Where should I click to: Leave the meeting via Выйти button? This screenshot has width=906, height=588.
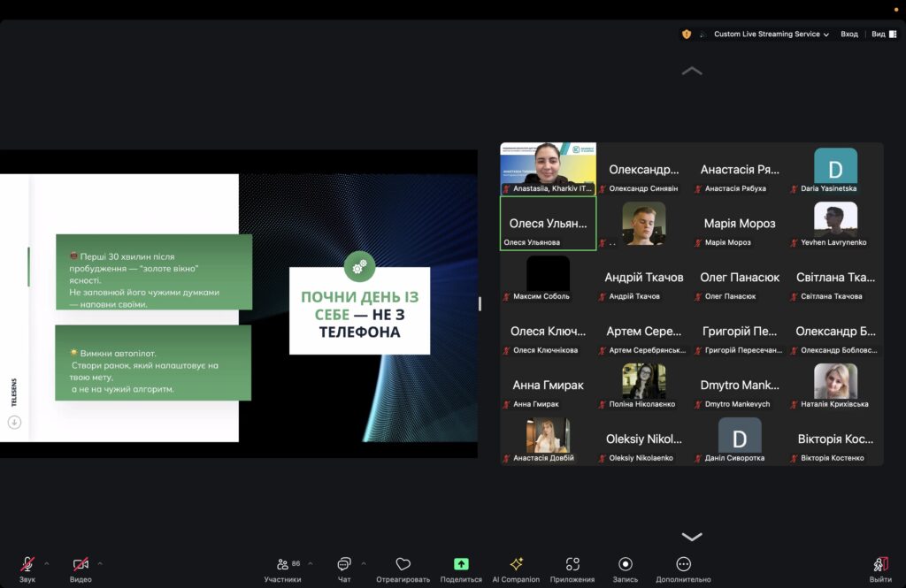[x=879, y=565]
